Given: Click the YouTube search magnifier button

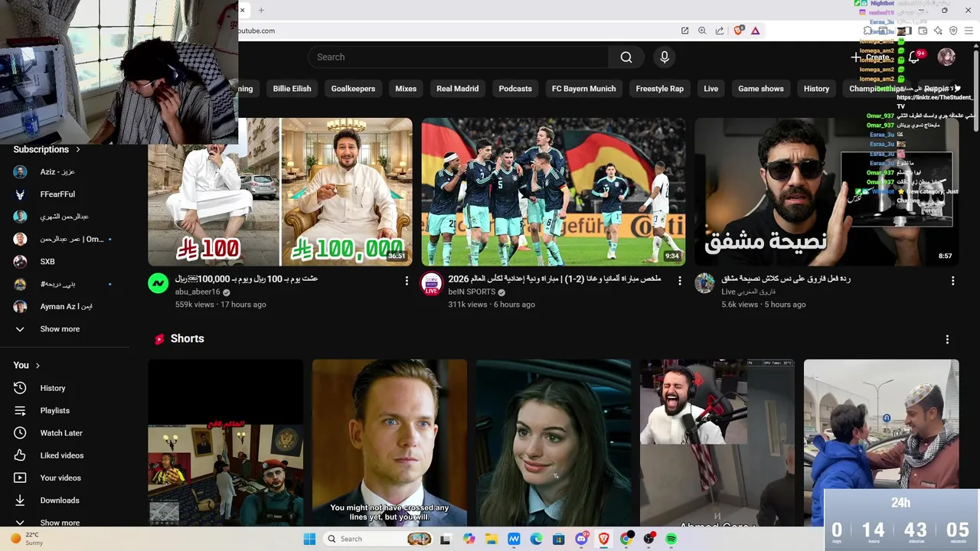Looking at the screenshot, I should [x=626, y=57].
